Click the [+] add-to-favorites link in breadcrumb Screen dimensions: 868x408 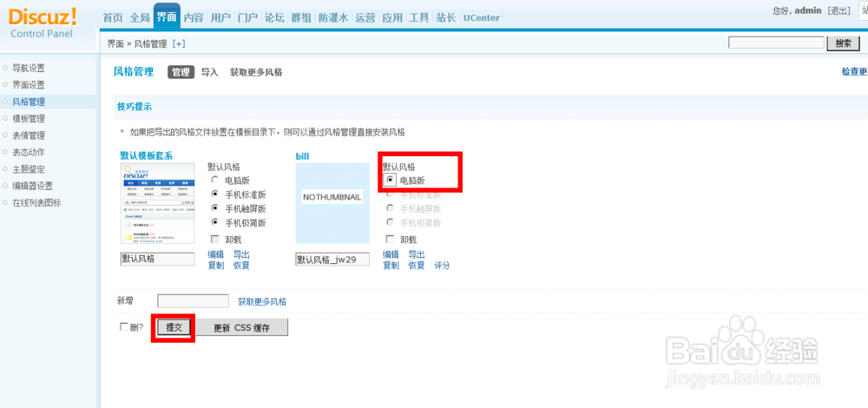point(179,44)
